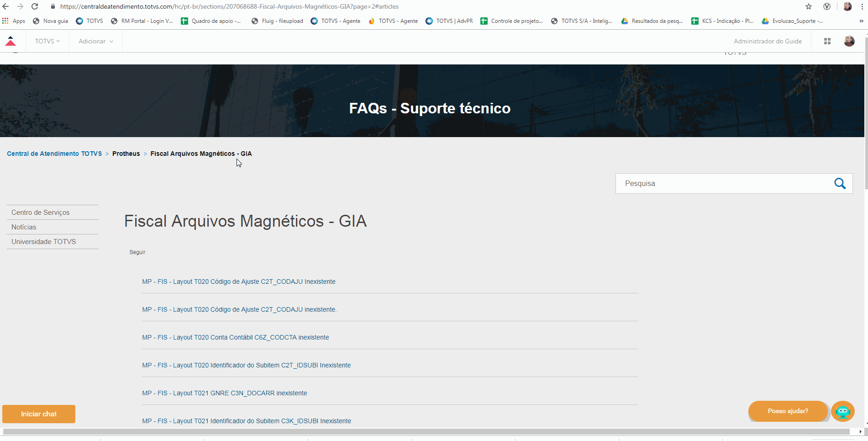Image resolution: width=868 pixels, height=441 pixels.
Task: Open Chrome profile avatar in toolbar
Action: pos(847,6)
